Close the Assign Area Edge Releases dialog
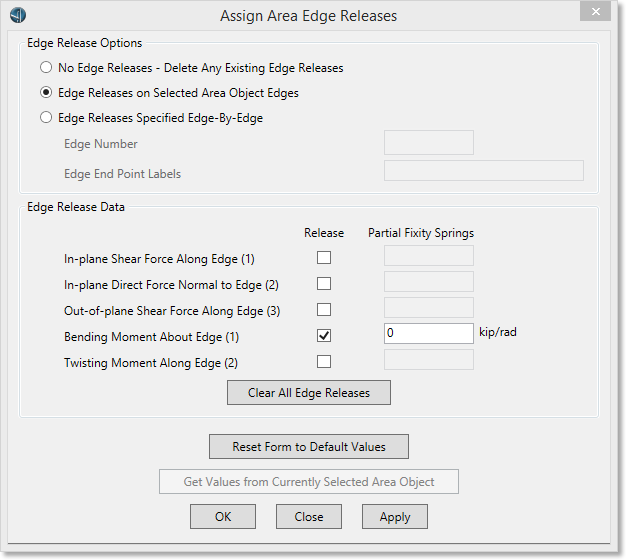This screenshot has width=626, height=560. 595,12
